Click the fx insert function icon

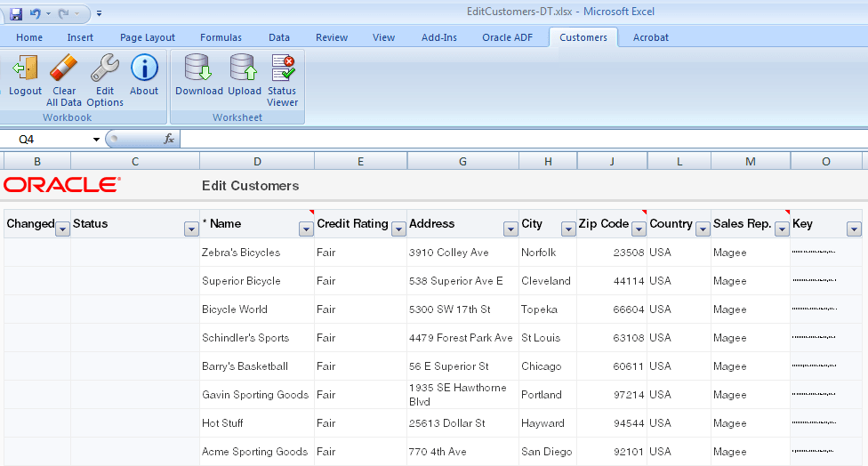[x=169, y=139]
